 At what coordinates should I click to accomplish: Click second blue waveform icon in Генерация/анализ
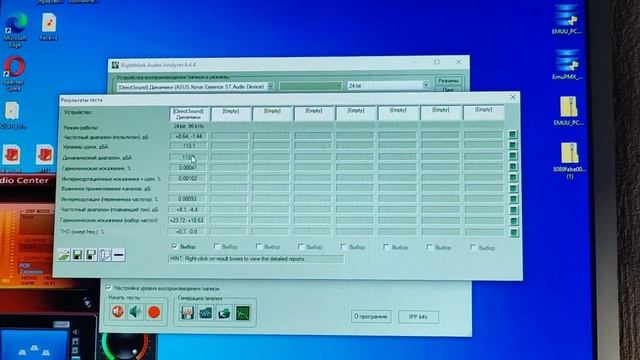206,313
